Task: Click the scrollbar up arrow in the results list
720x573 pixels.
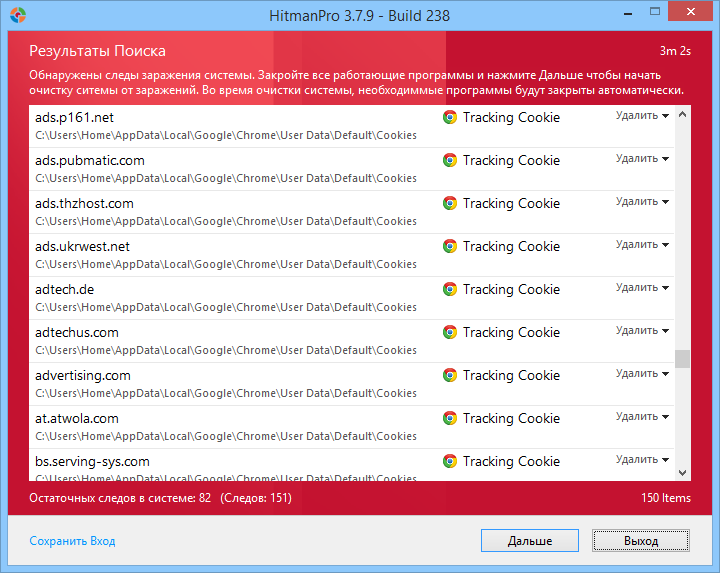Action: pos(682,114)
